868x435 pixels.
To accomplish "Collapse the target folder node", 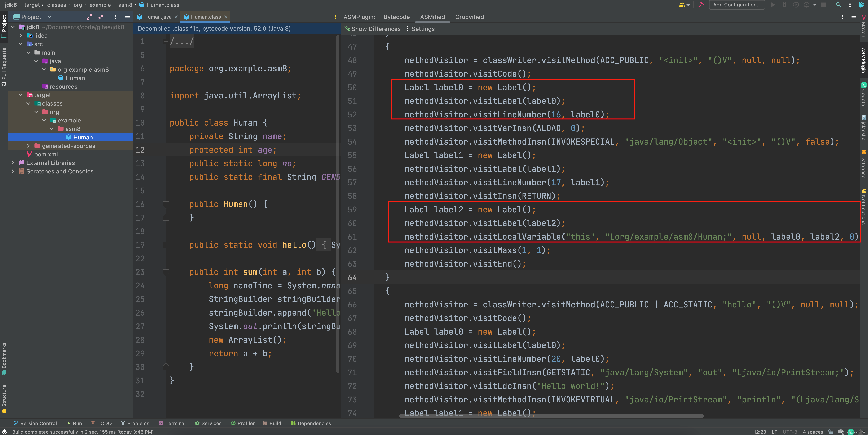I will tap(21, 95).
